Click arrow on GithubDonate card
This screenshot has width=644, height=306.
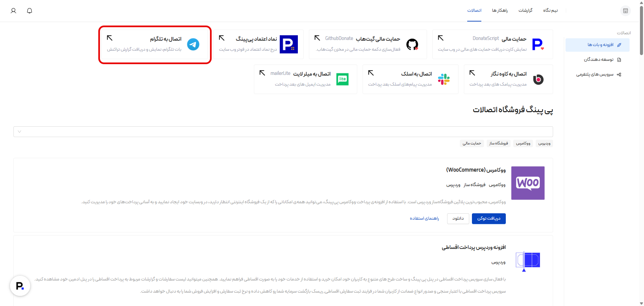click(317, 38)
